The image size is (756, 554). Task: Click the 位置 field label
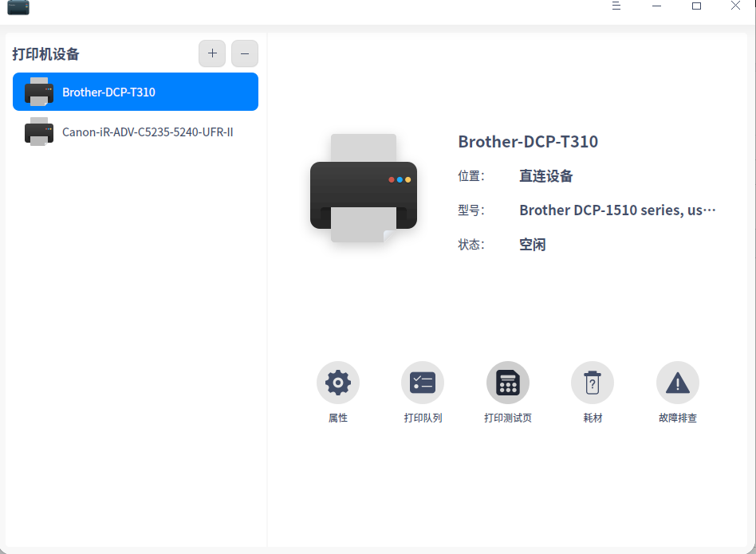(471, 176)
